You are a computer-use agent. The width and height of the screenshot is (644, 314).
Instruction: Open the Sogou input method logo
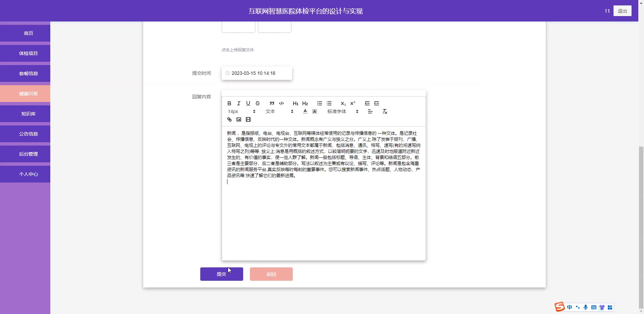tap(559, 307)
